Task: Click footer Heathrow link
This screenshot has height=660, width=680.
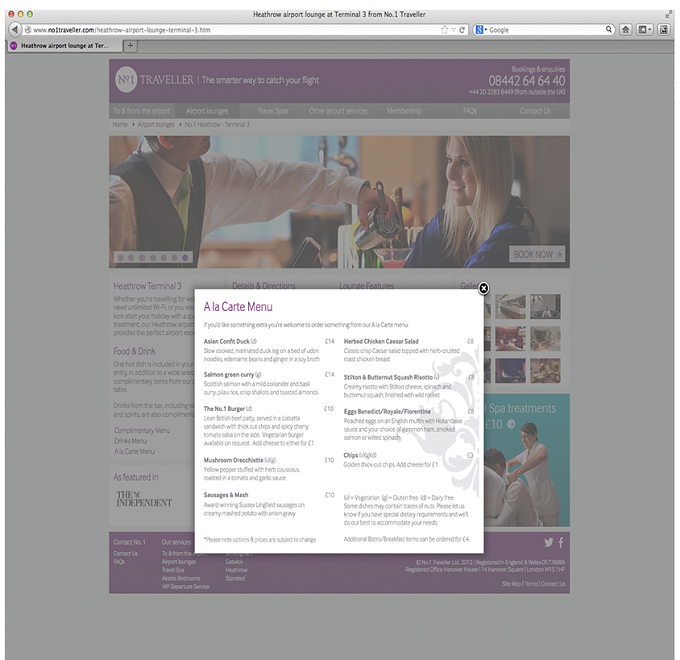Action: point(236,570)
